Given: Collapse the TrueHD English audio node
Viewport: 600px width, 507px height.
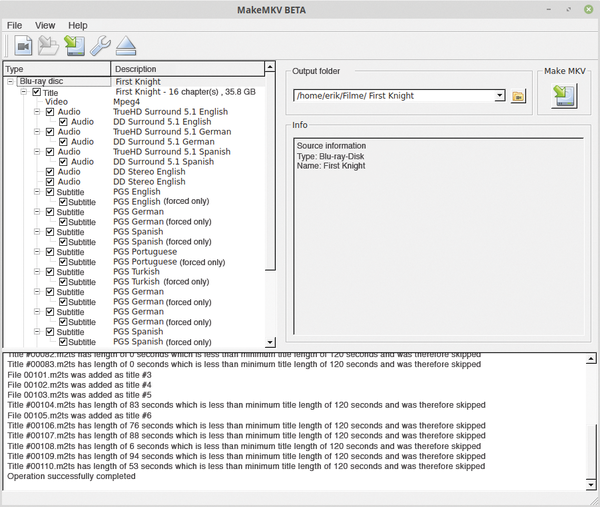Looking at the screenshot, I should (x=37, y=112).
